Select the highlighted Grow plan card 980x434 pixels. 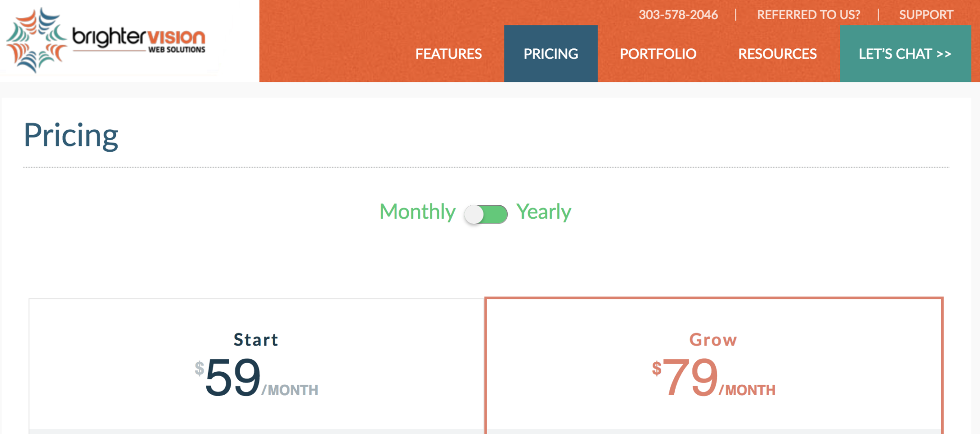click(x=713, y=364)
